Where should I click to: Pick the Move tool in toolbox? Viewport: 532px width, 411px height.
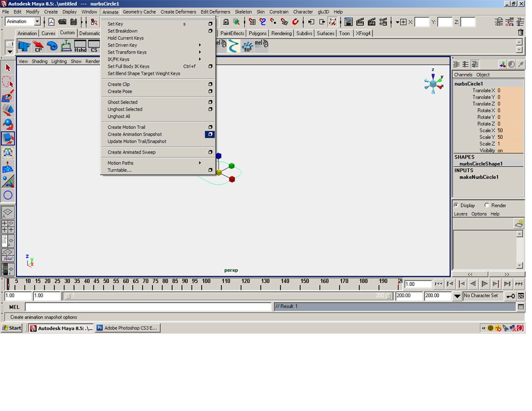[8, 110]
